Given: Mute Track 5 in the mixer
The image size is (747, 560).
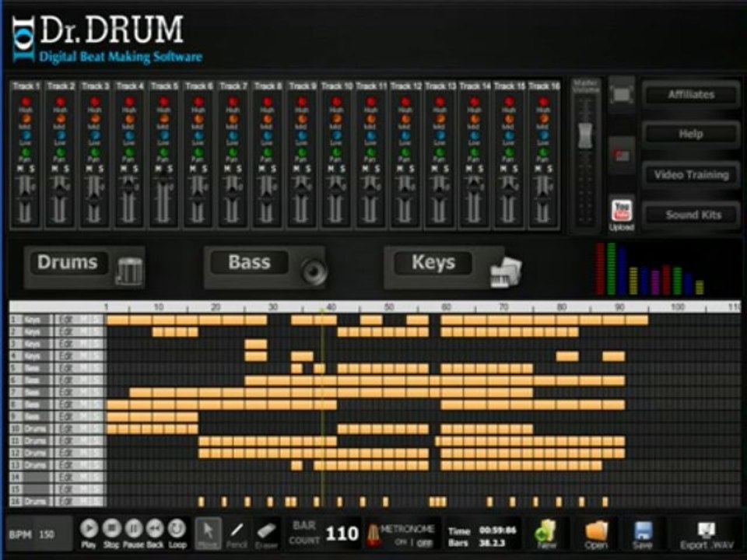Looking at the screenshot, I should tap(158, 169).
